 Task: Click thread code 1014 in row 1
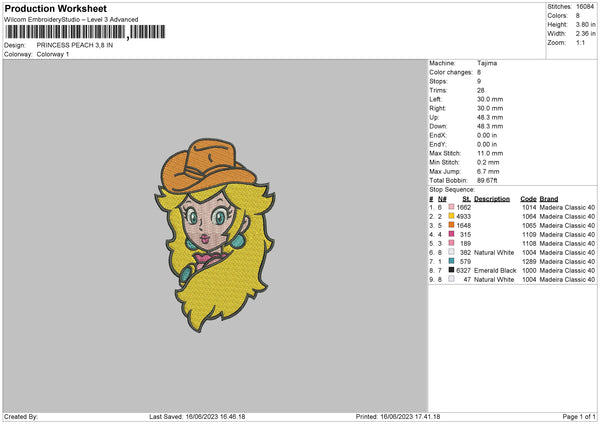(x=529, y=207)
